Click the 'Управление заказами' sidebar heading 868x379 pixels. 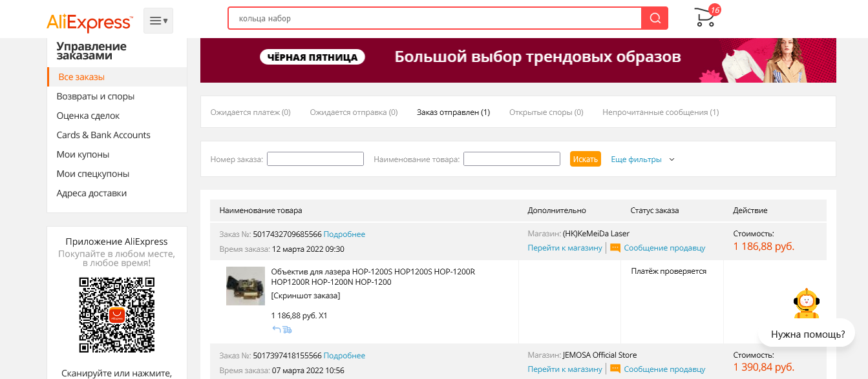91,51
